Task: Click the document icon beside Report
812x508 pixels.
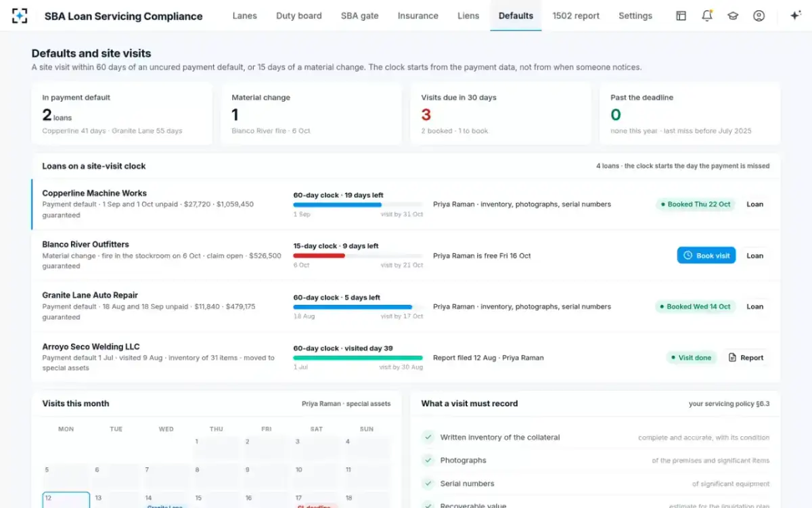Action: 732,358
